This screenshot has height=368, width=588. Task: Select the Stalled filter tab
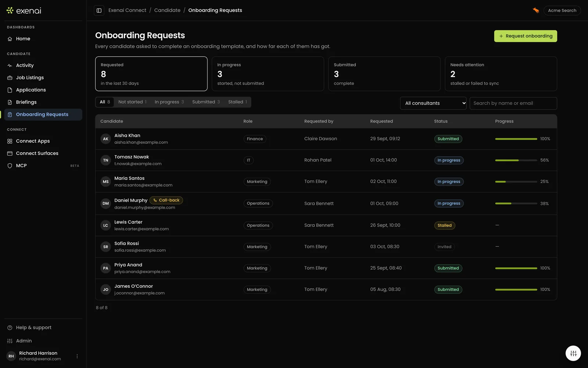(237, 102)
